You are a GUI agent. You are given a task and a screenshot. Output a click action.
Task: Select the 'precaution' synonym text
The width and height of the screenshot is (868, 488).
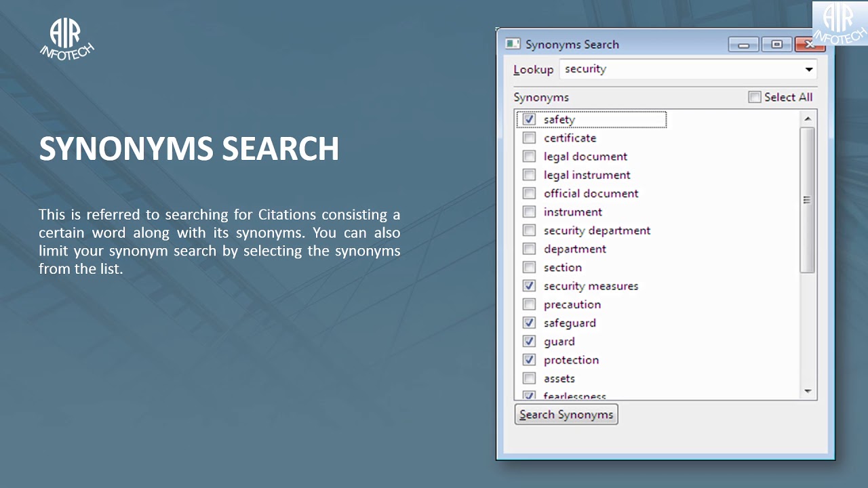(572, 304)
